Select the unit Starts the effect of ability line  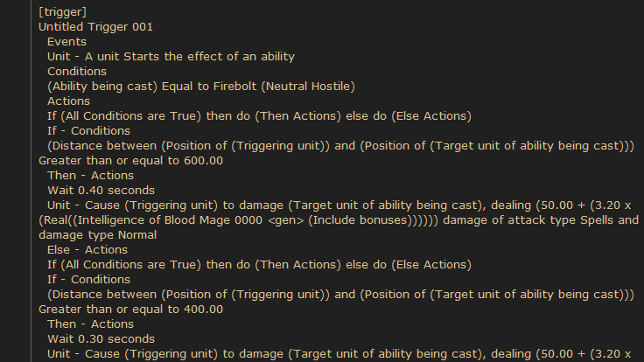click(x=171, y=56)
